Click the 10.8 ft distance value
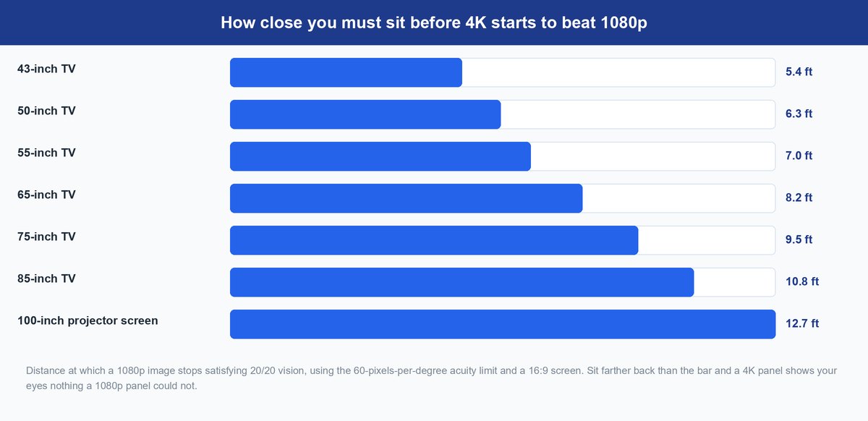Viewport: 868px width, 421px height. coord(802,282)
